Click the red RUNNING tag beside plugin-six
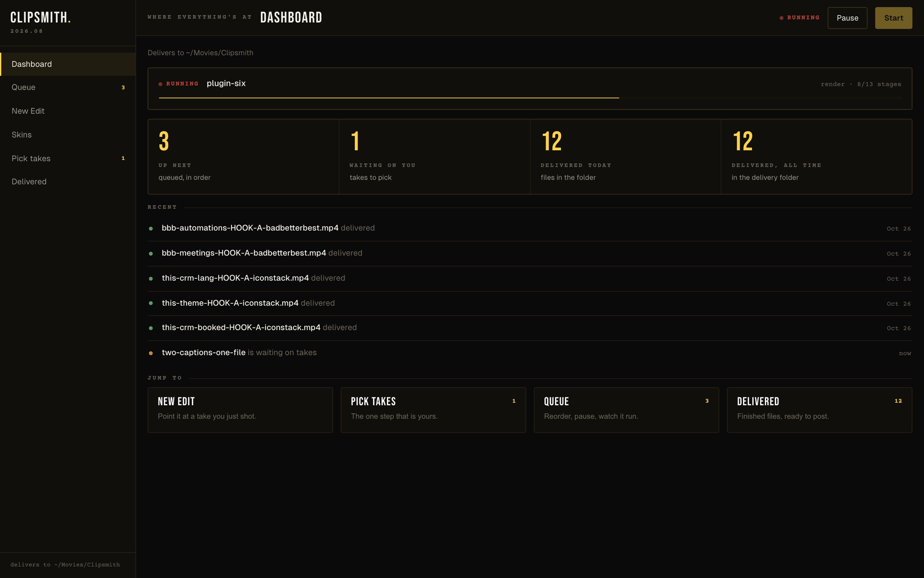This screenshot has height=578, width=924. pos(179,84)
